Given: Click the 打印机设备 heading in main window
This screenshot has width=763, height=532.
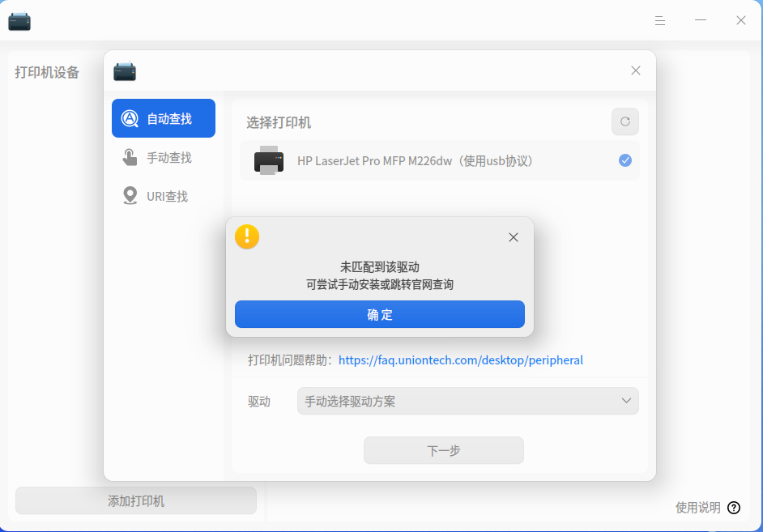Looking at the screenshot, I should (47, 72).
